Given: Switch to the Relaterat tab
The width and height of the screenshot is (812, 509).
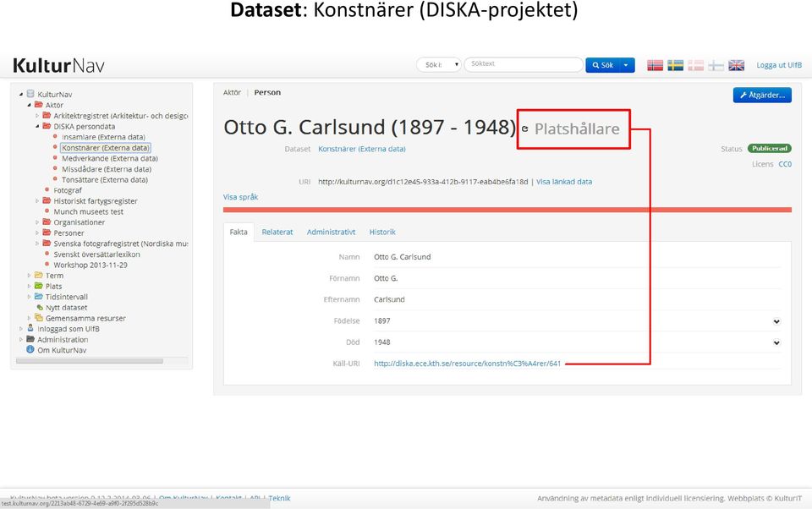Looking at the screenshot, I should pyautogui.click(x=277, y=232).
